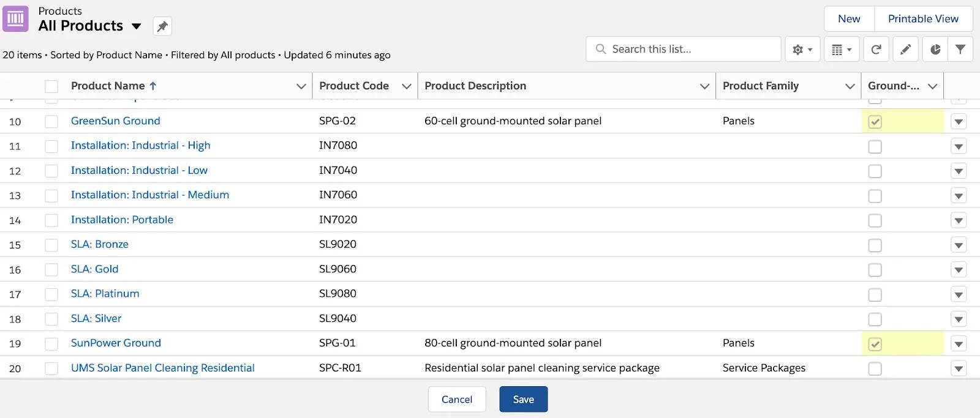Click the edit list pencil icon
Screen dimensions: 980x418
coord(905,50)
